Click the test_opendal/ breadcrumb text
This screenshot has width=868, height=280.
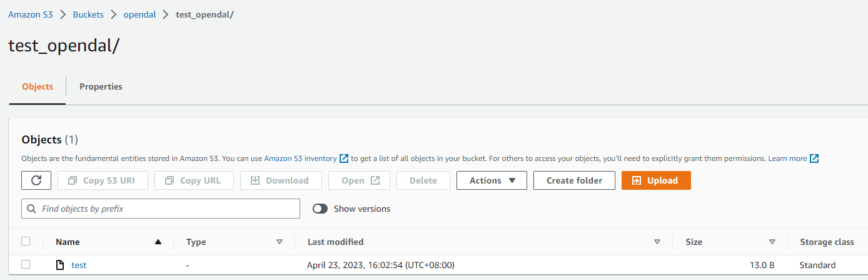(205, 14)
